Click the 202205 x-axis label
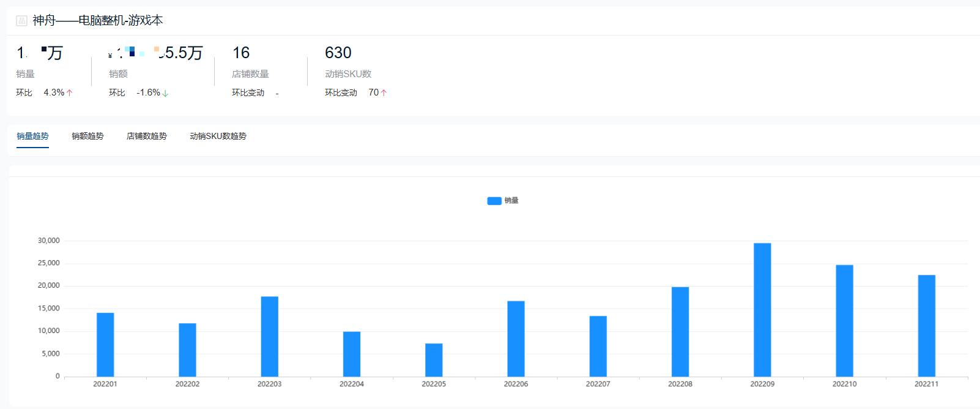980x409 pixels. [434, 384]
